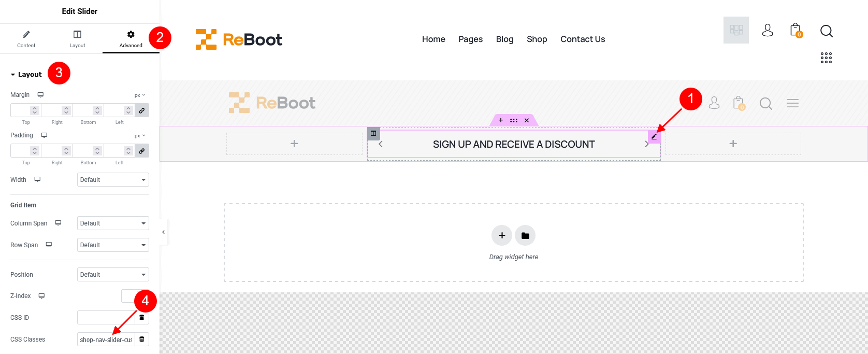The width and height of the screenshot is (868, 354).
Task: Open the Position dropdown
Action: [113, 275]
